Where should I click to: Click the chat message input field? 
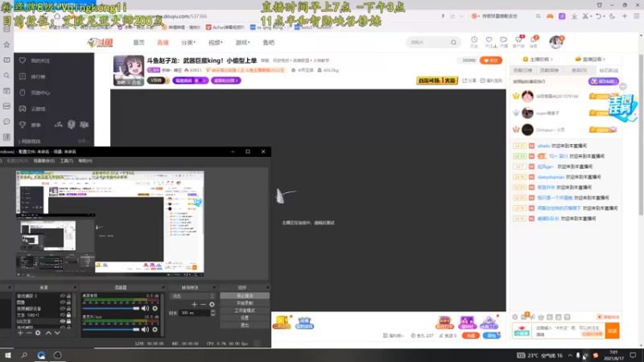[x=568, y=331]
